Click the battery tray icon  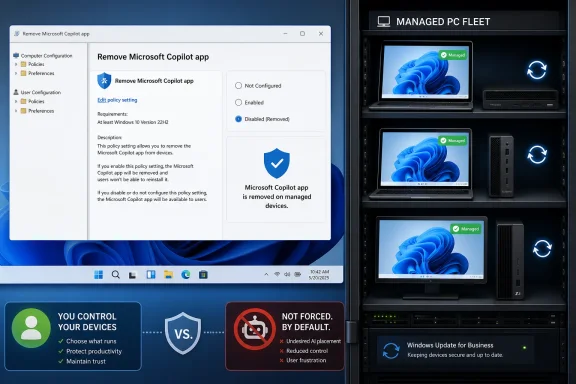pos(298,274)
